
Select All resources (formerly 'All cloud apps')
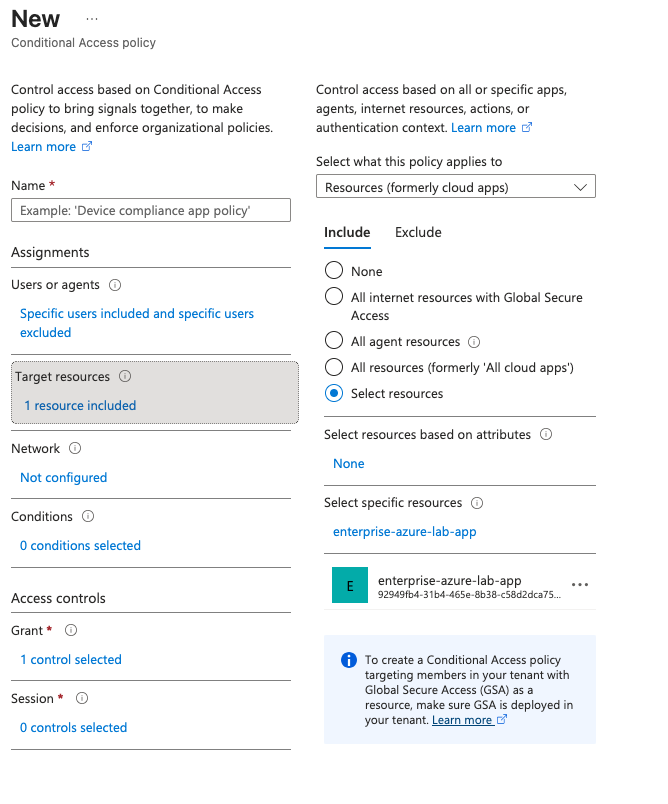tap(334, 367)
